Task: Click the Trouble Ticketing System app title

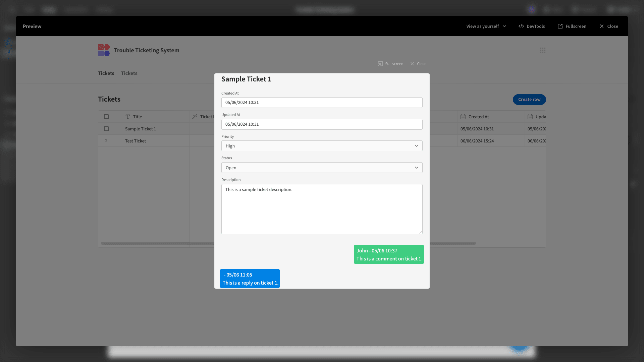Action: tap(147, 50)
